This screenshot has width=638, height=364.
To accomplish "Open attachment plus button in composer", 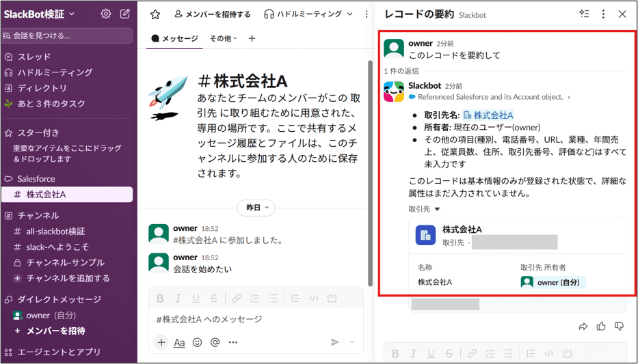I will pos(161,342).
